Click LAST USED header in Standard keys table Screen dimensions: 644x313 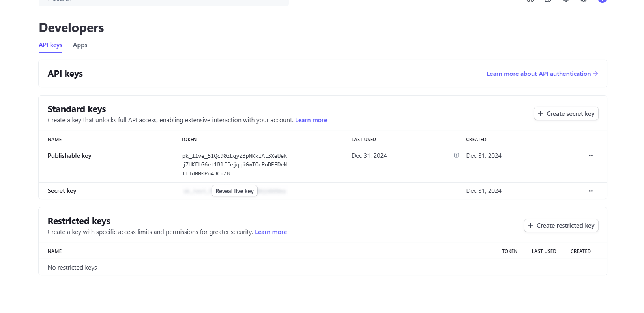pos(363,140)
